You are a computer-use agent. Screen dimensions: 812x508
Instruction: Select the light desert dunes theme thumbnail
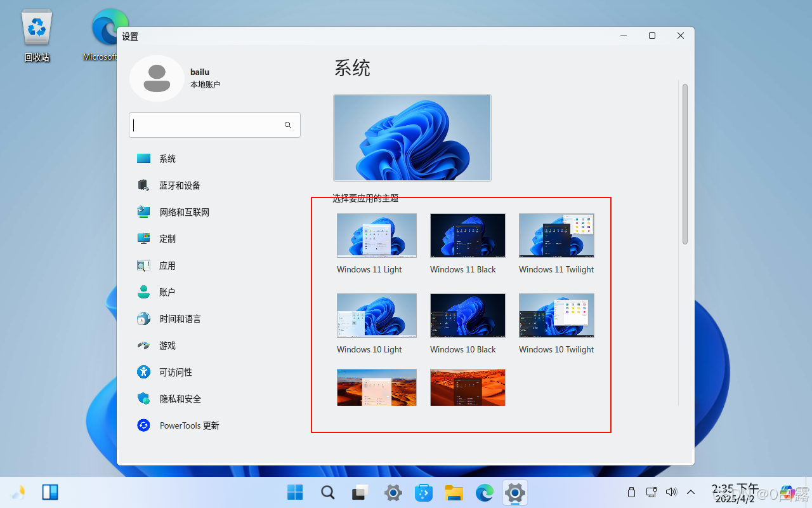pyautogui.click(x=377, y=387)
